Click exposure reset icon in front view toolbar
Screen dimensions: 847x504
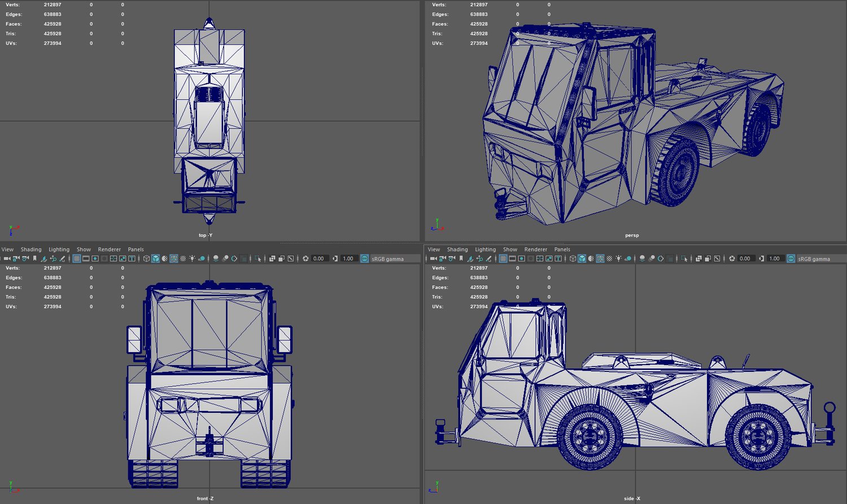tap(305, 258)
